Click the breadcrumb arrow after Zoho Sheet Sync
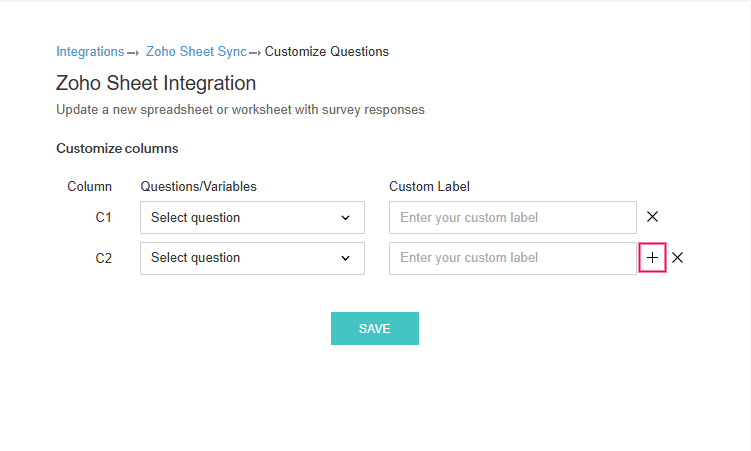The image size is (751, 451). (255, 52)
